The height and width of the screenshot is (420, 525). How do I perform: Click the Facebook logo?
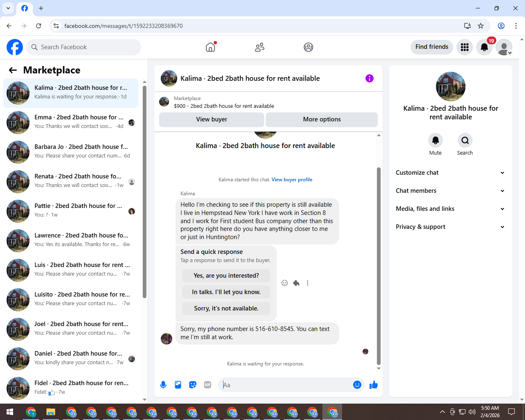coord(15,47)
